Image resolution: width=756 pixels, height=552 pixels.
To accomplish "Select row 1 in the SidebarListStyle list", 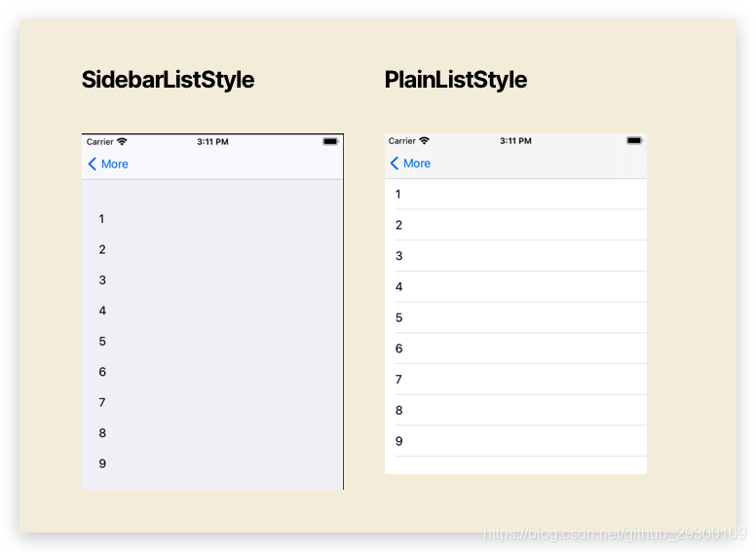I will click(212, 219).
